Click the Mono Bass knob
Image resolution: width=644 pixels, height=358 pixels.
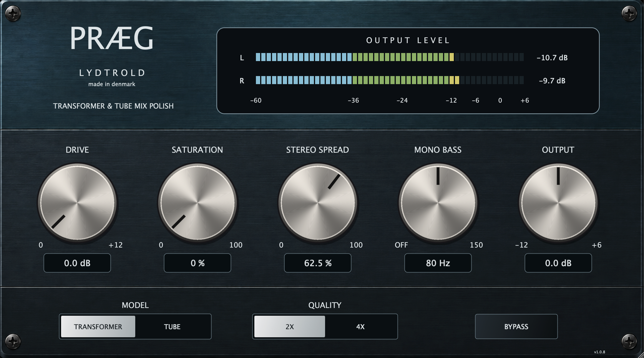438,202
